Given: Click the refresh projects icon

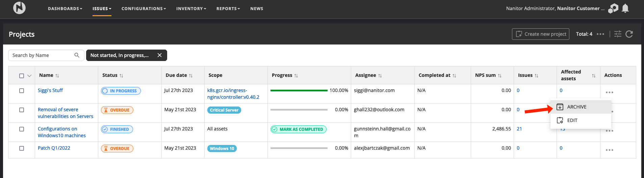Looking at the screenshot, I should (x=629, y=34).
